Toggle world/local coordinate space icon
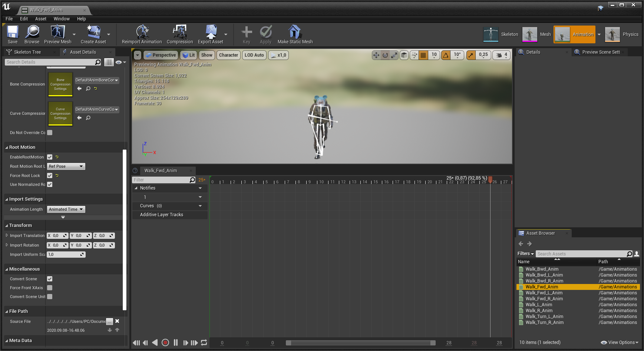The image size is (644, 351). (x=404, y=55)
